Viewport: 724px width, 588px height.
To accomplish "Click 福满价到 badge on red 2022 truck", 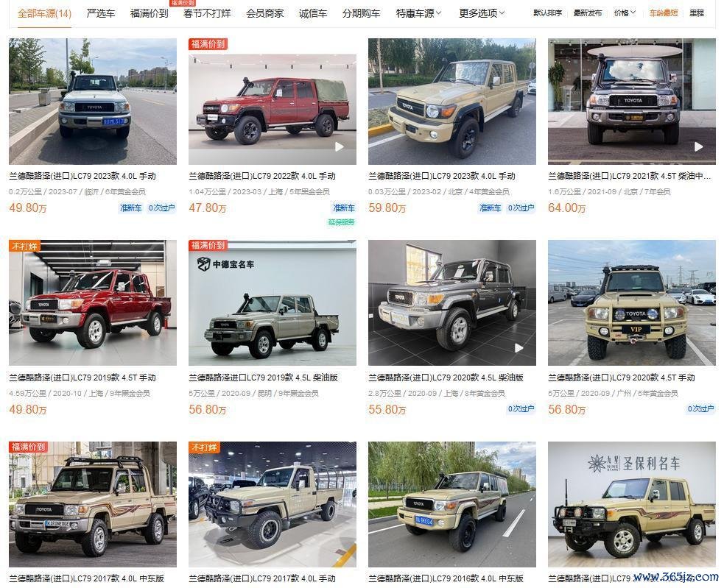I will pyautogui.click(x=208, y=44).
